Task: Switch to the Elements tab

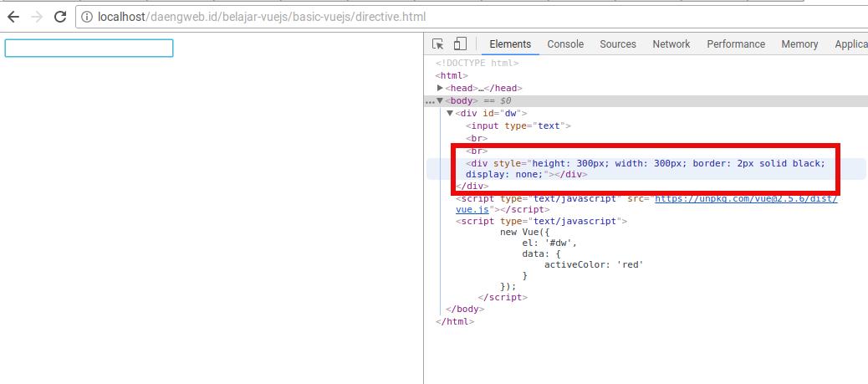Action: (x=510, y=44)
